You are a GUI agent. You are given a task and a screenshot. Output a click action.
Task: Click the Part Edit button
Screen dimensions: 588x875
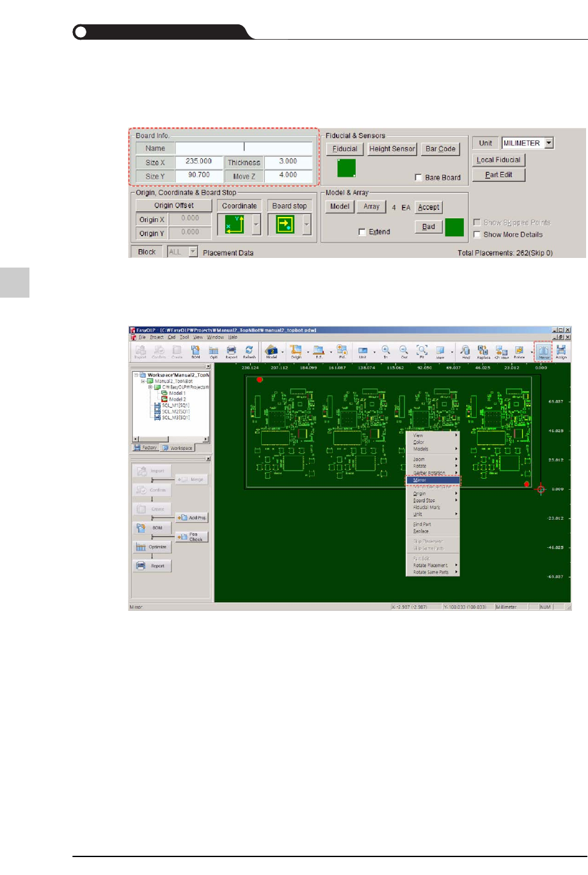pos(498,175)
